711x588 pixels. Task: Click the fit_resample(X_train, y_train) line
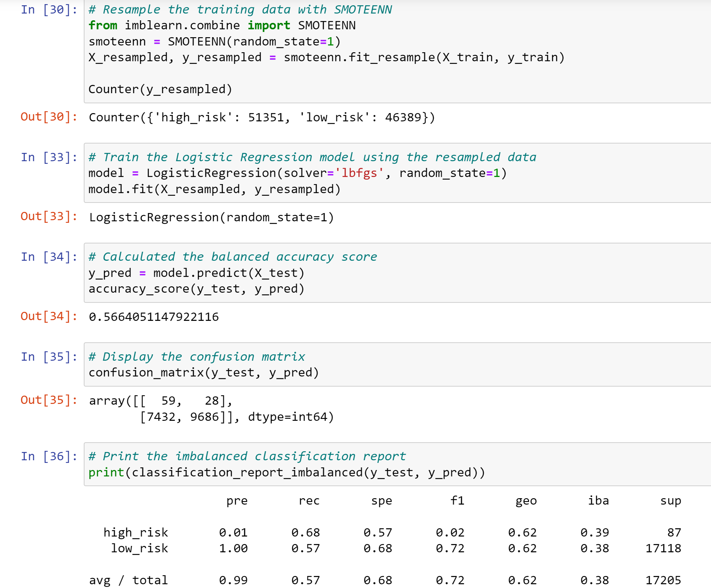[x=326, y=57]
